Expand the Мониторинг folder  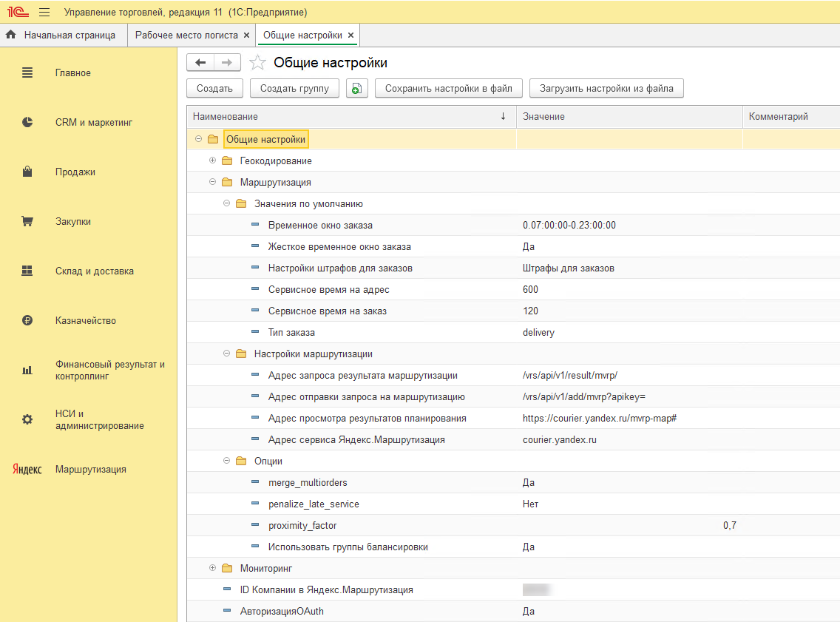[x=212, y=568]
